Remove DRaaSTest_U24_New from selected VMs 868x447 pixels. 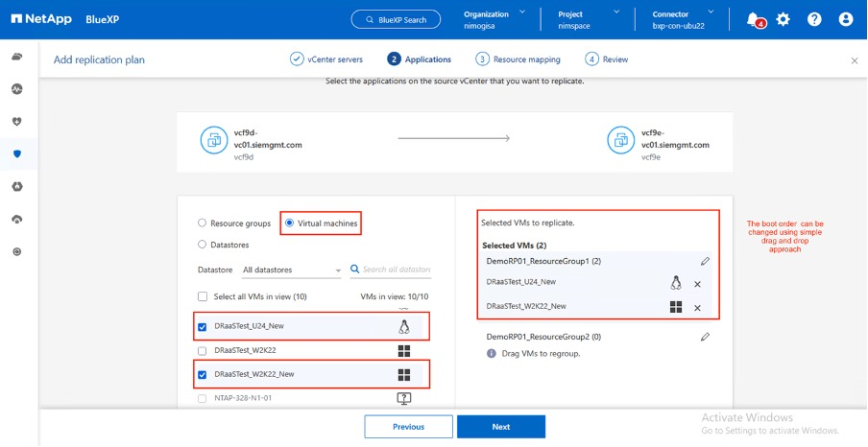[697, 284]
